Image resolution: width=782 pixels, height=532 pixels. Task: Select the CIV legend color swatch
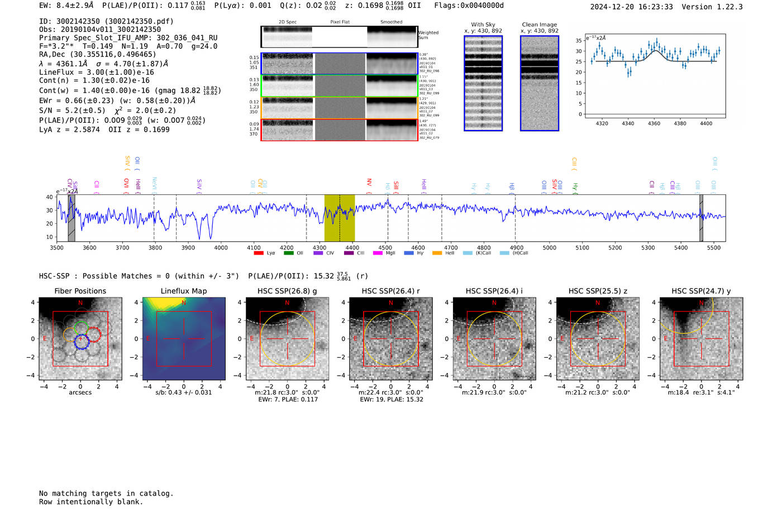(x=318, y=253)
